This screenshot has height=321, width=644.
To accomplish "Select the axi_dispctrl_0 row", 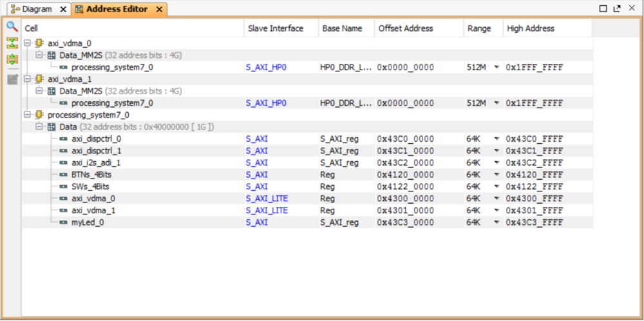I will point(96,139).
